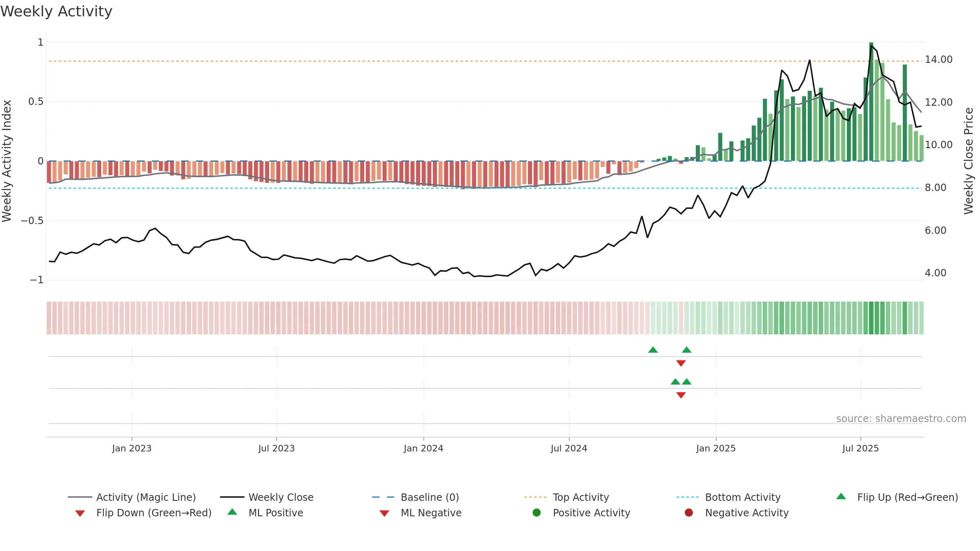
Task: Click the Weekly Activity chart title
Action: (56, 11)
